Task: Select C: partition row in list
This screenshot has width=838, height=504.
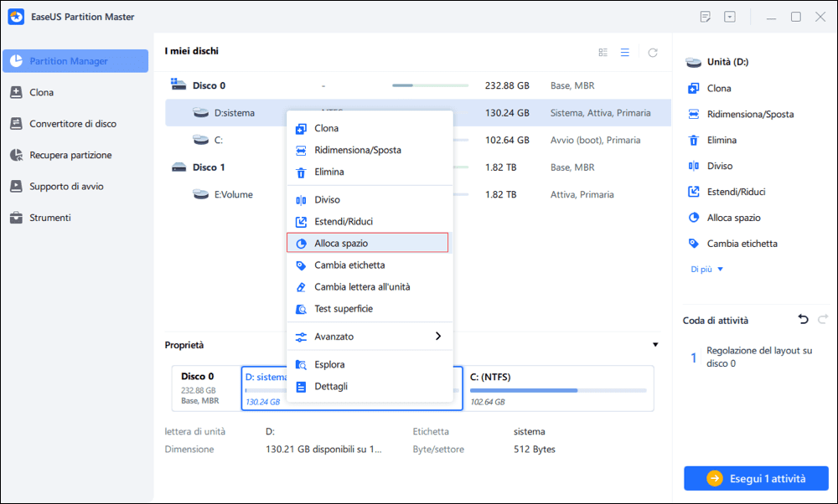Action: click(x=418, y=140)
